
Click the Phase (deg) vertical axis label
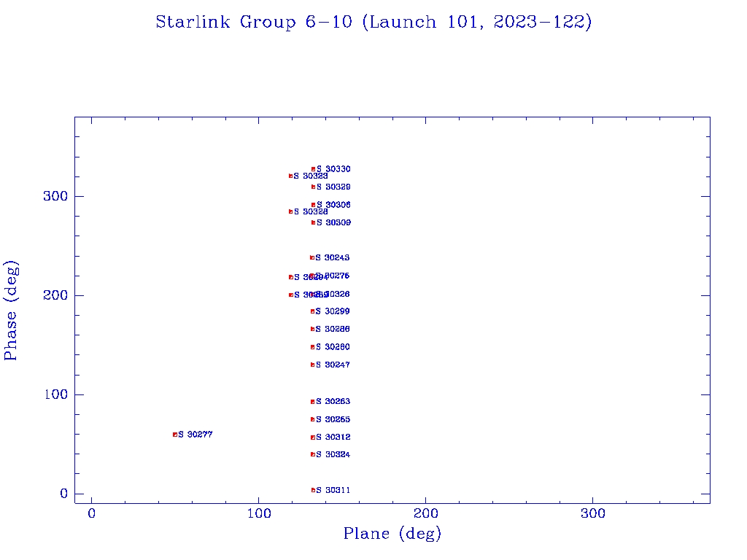click(11, 311)
